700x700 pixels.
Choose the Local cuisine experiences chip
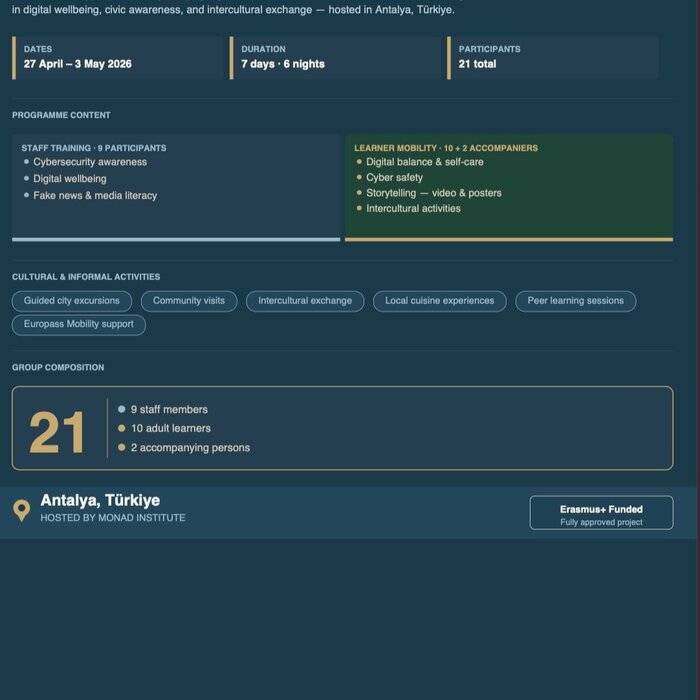pyautogui.click(x=439, y=301)
